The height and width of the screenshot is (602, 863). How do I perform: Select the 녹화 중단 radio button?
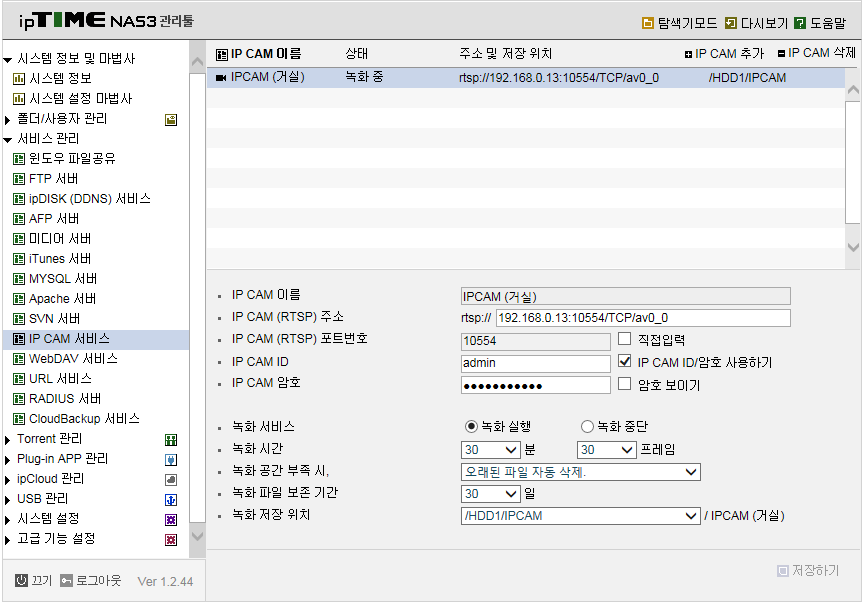587,426
